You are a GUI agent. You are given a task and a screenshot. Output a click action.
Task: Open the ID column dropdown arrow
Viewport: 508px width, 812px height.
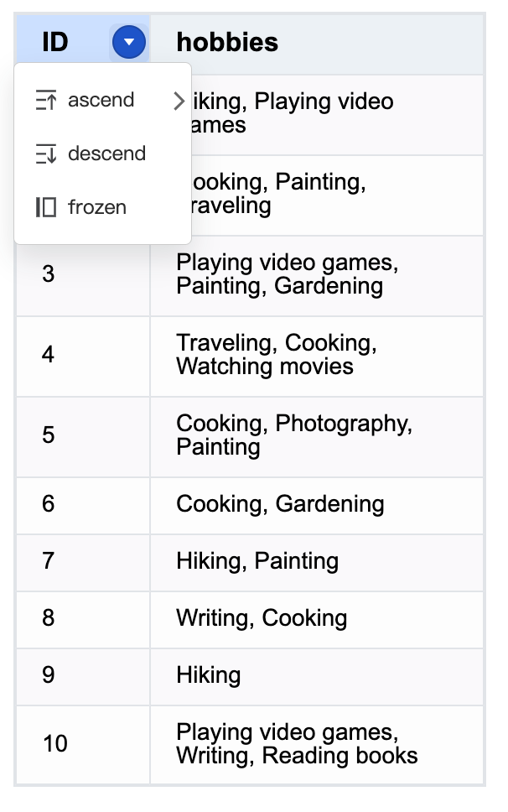click(128, 42)
